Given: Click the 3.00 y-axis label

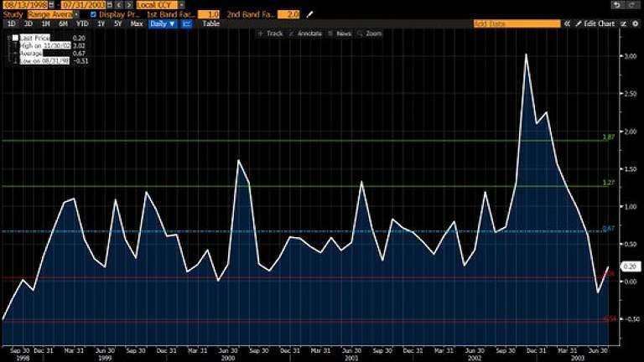Looking at the screenshot, I should [631, 56].
